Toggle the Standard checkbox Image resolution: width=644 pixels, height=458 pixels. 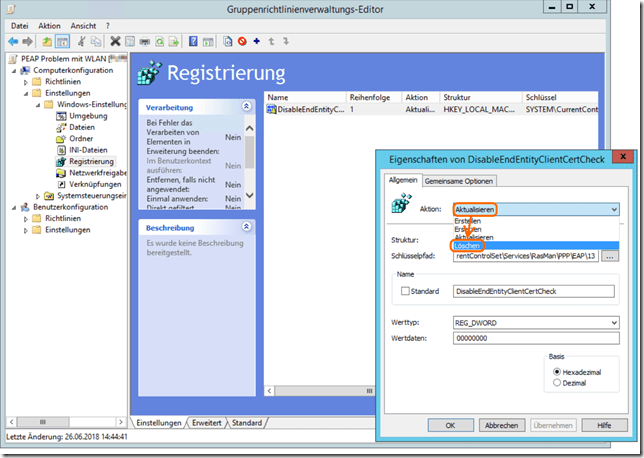[x=405, y=291]
